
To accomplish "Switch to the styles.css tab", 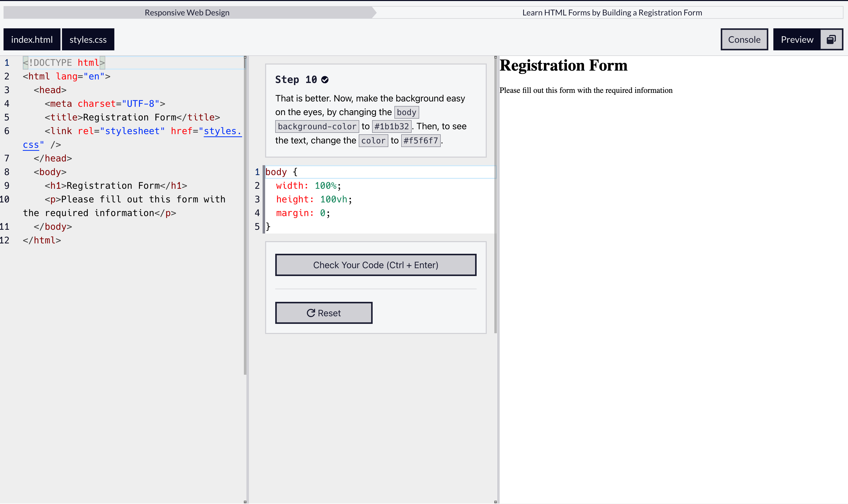I will click(x=88, y=39).
